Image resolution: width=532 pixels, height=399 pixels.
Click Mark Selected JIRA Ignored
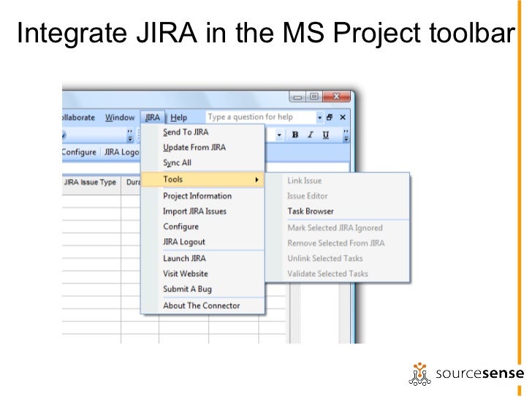click(x=338, y=228)
